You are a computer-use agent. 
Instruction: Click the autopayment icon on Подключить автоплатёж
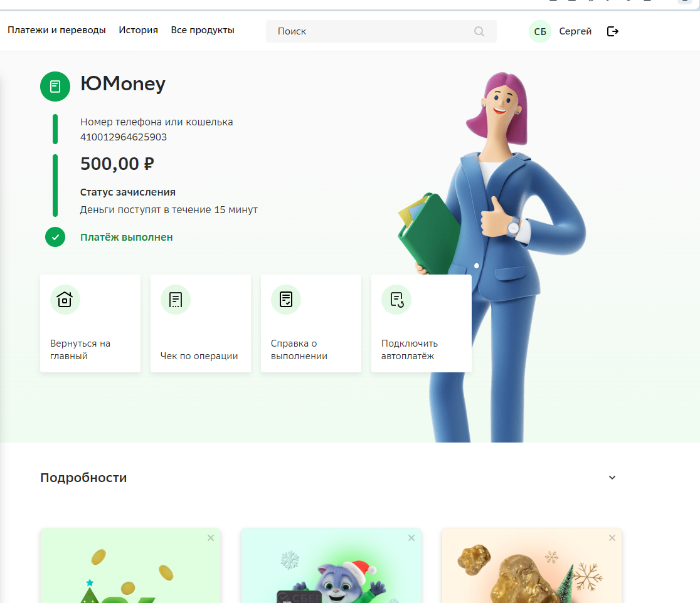[396, 300]
